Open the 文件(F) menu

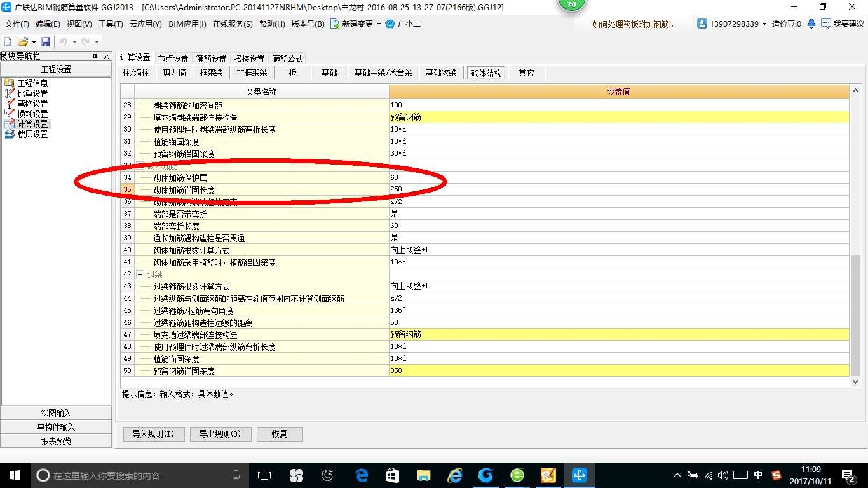tap(17, 24)
